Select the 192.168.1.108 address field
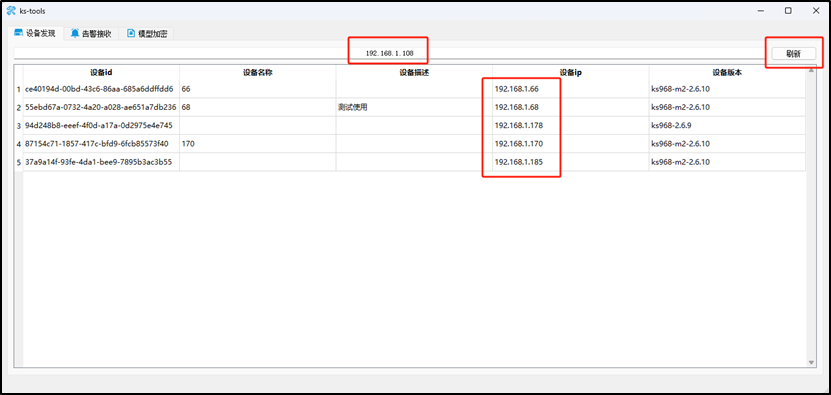The image size is (831, 395). coord(389,54)
